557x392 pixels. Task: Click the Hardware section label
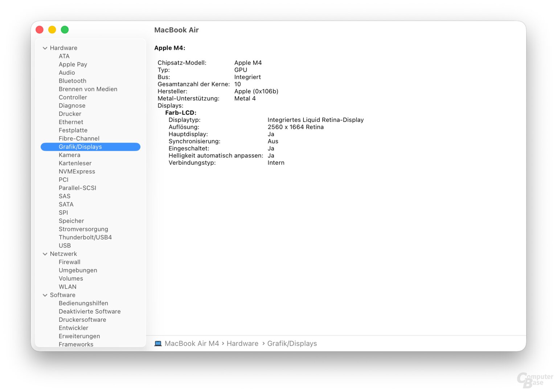(64, 48)
